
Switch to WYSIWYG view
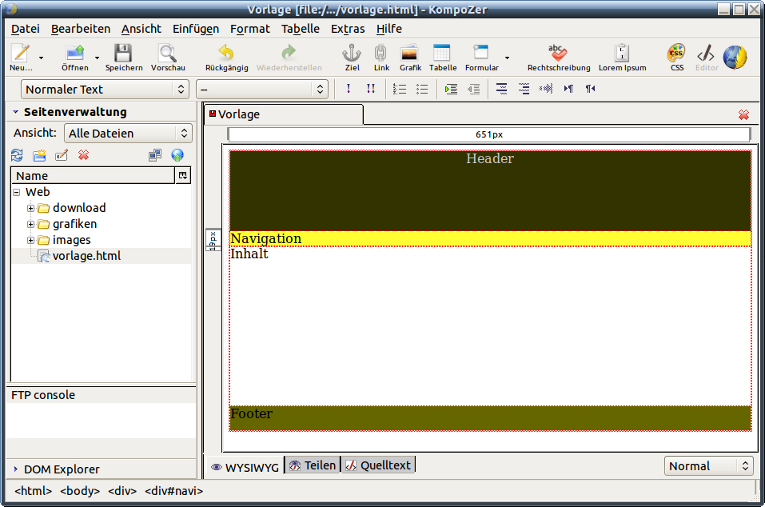245,467
